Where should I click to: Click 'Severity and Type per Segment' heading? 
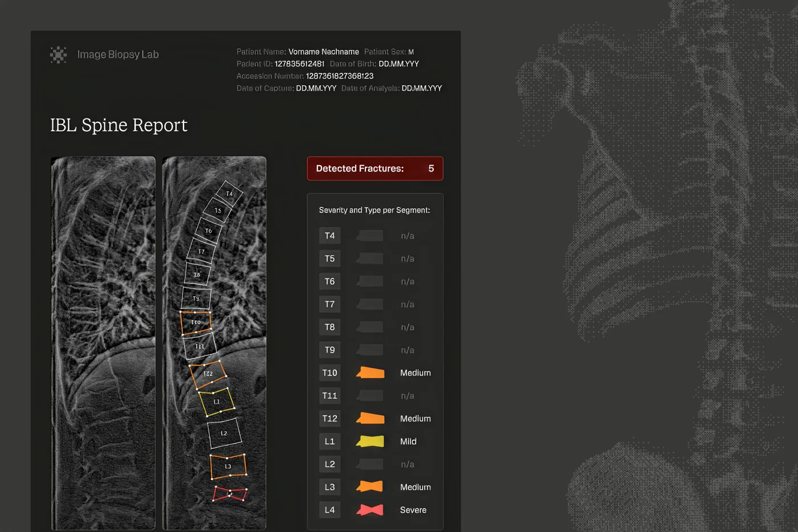coord(374,210)
